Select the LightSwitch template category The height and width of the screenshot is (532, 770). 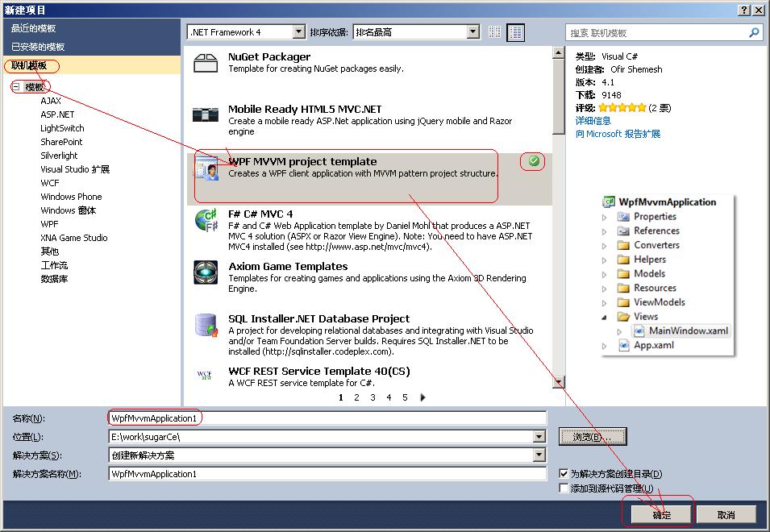(x=62, y=128)
